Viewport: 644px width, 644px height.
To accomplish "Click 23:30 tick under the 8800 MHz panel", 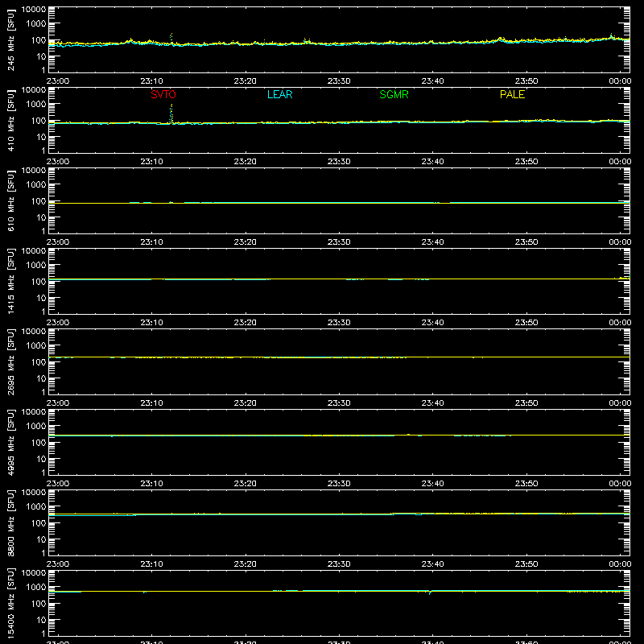I will [339, 564].
